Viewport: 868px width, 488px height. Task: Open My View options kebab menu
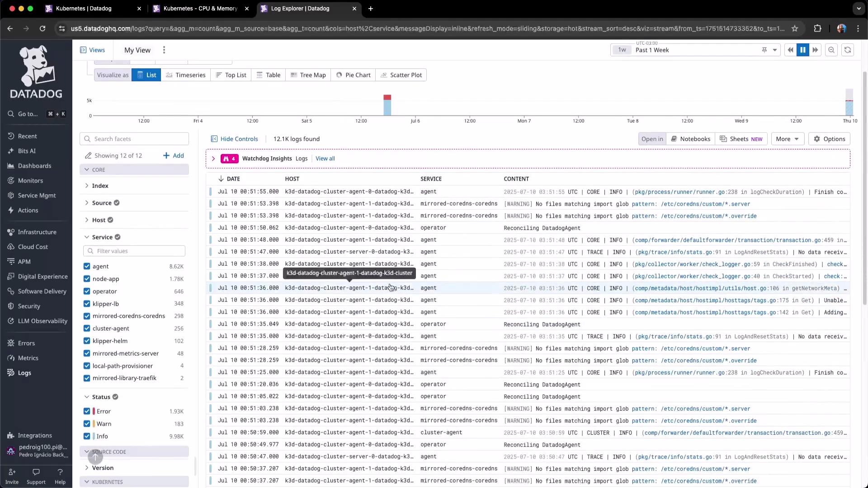point(164,50)
